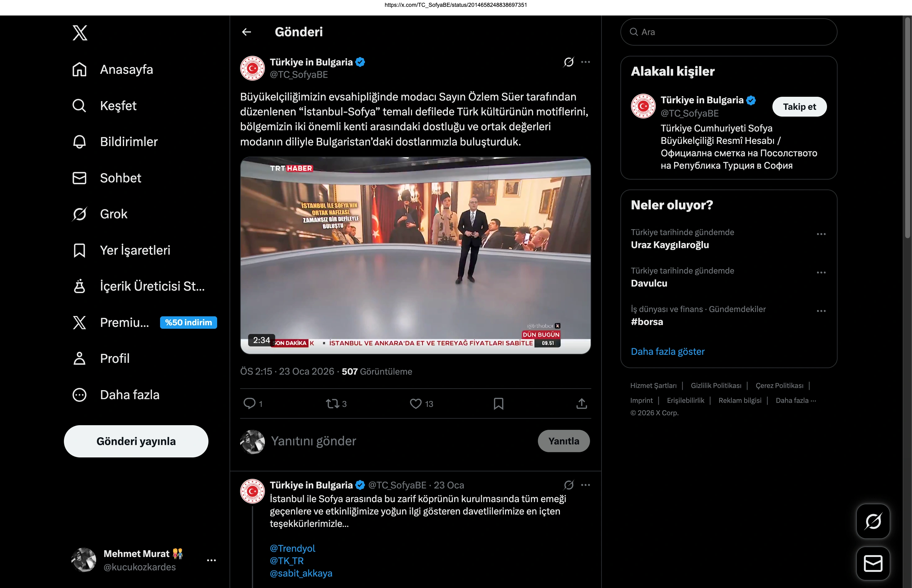Screen dimensions: 912x588
Task: Open floating Grok button at bottom right
Action: click(x=873, y=521)
